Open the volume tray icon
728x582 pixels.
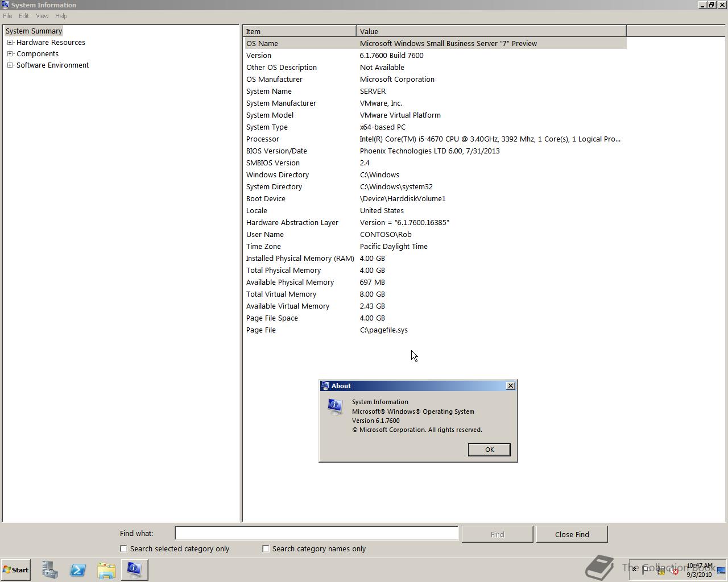[x=674, y=571]
